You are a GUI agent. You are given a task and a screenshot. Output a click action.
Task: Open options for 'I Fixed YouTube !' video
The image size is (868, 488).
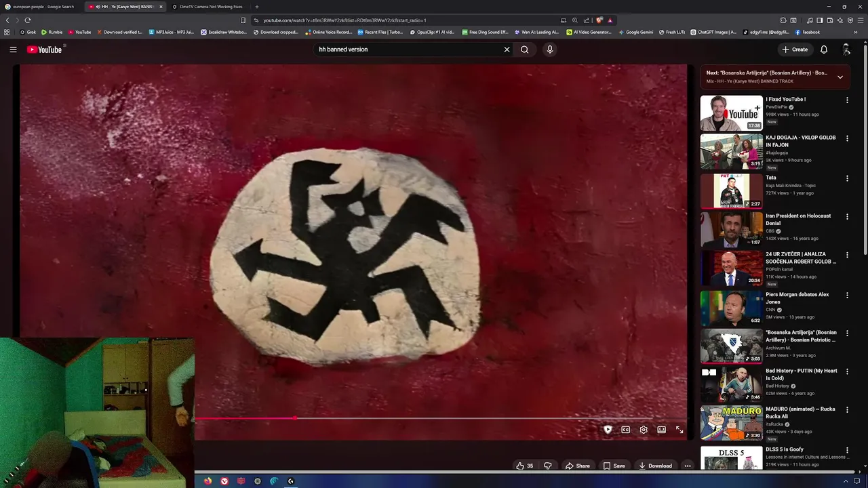click(x=847, y=100)
